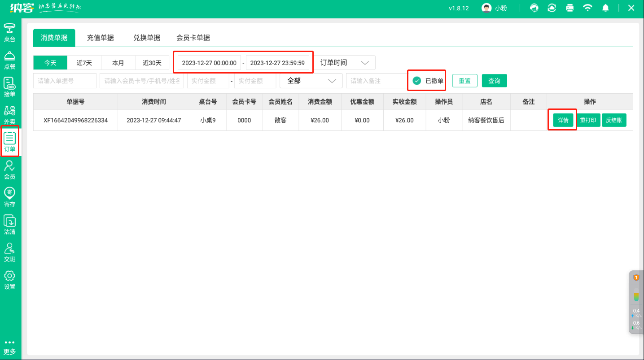Expand the 全部 payment-type dropdown

coord(311,81)
